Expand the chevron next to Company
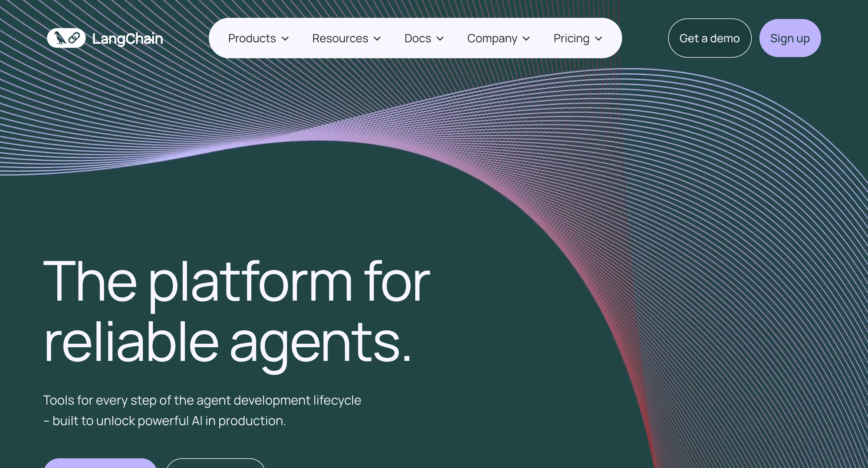This screenshot has height=468, width=868. tap(526, 39)
